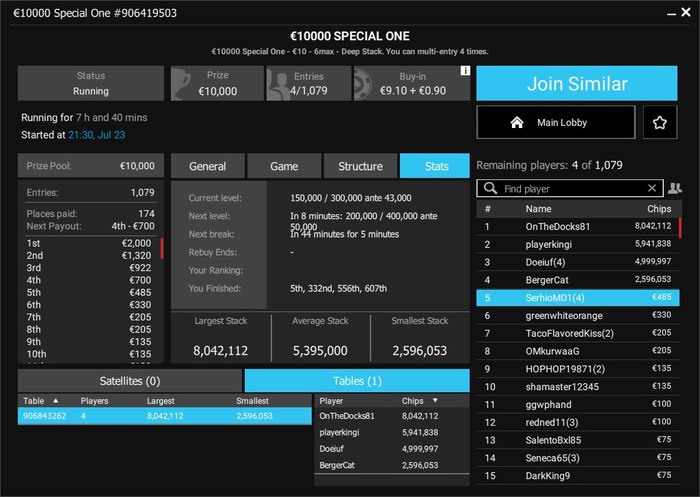Click Doeiuf in table player list

click(x=392, y=449)
